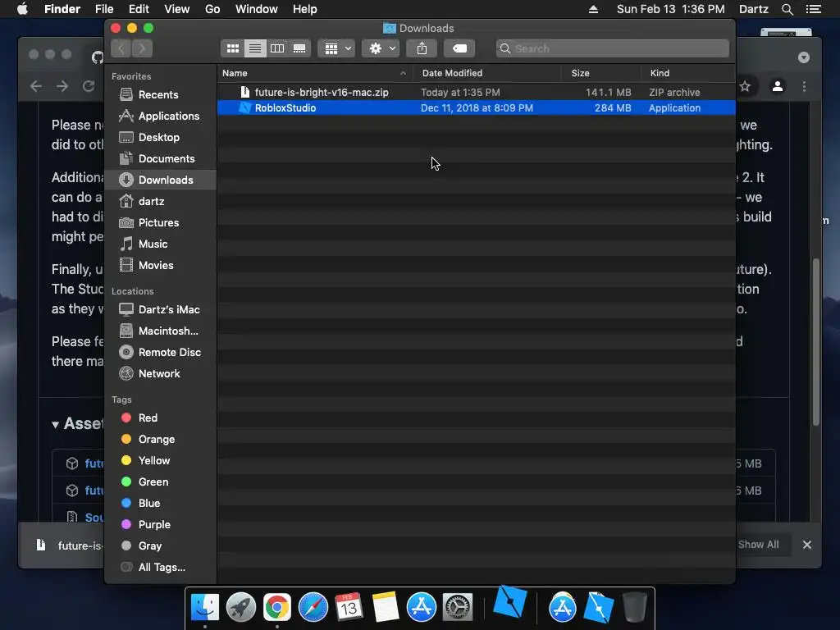840x630 pixels.
Task: Switch Finder to icon view
Action: (232, 48)
